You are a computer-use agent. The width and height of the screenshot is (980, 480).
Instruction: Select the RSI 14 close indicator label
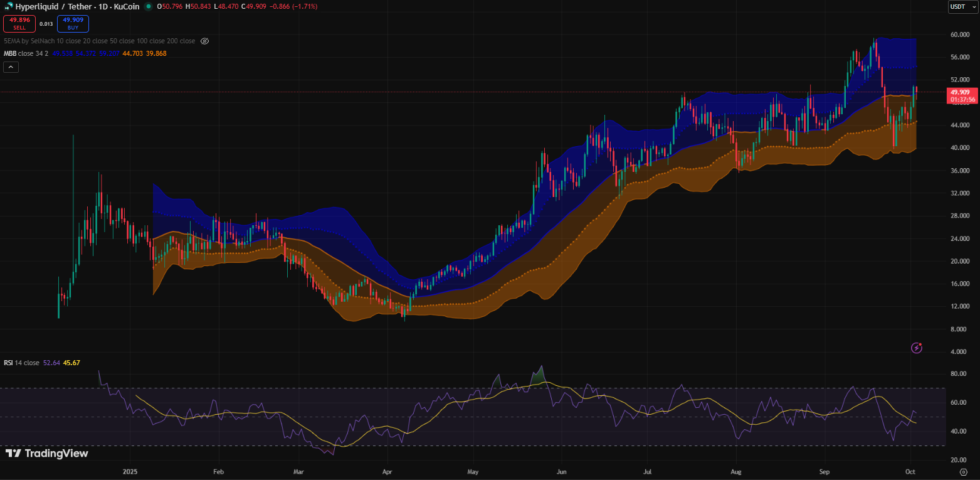coord(22,363)
